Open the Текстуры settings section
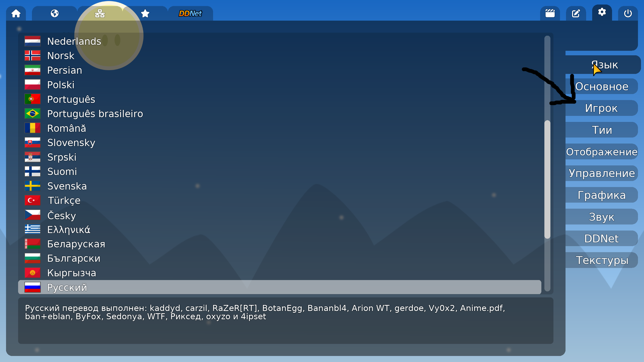This screenshot has width=644, height=362. (602, 260)
